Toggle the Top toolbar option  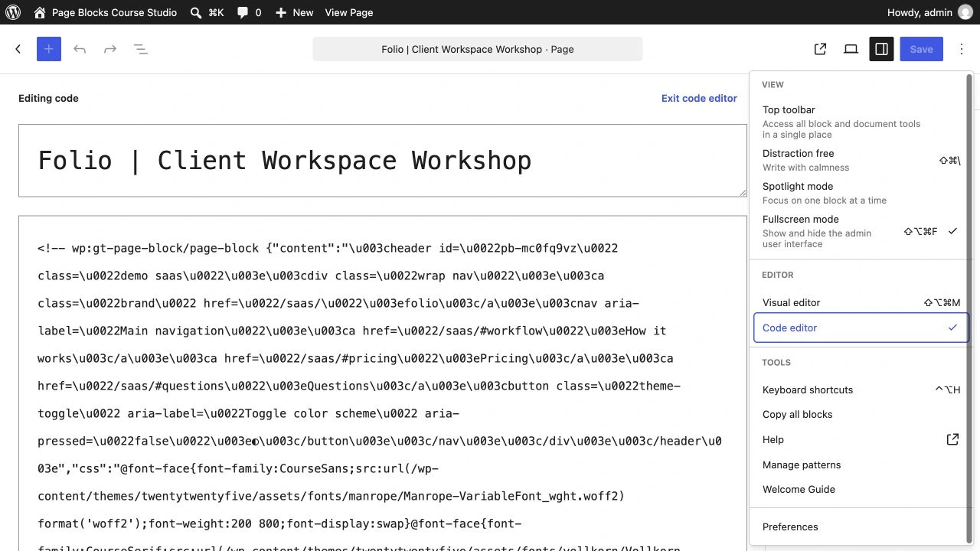click(861, 122)
